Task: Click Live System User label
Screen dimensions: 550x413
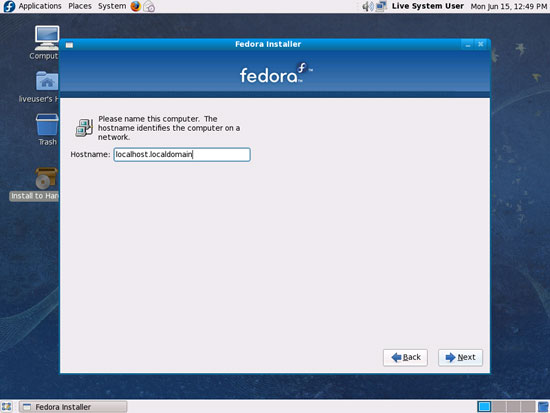Action: click(428, 6)
